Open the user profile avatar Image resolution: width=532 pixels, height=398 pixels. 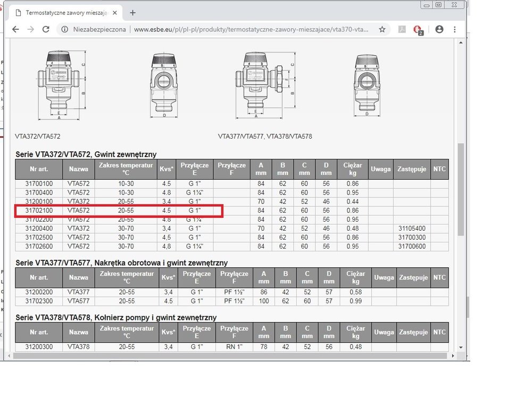tap(439, 30)
